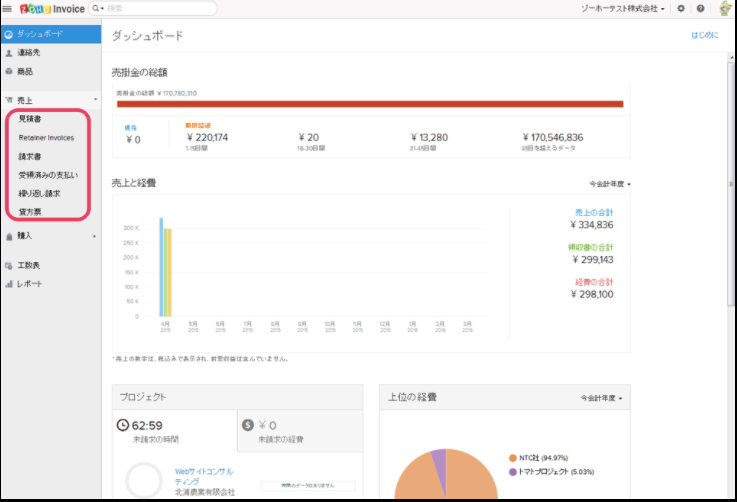Screen dimensions: 737x502
Task: Expand the 購入 sidebar section
Action: coord(51,235)
